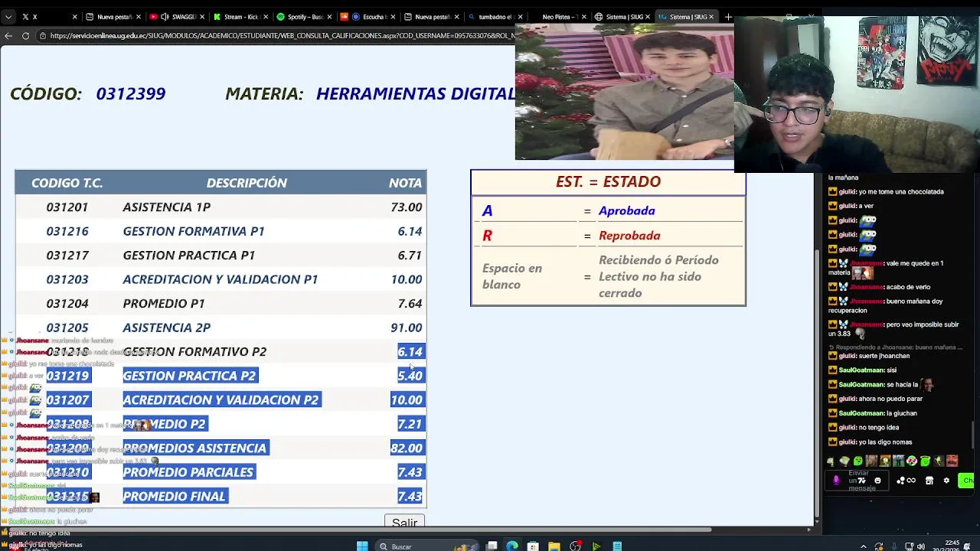Screen dimensions: 980x551
Task: Click the subject code 0312399
Action: 131,93
